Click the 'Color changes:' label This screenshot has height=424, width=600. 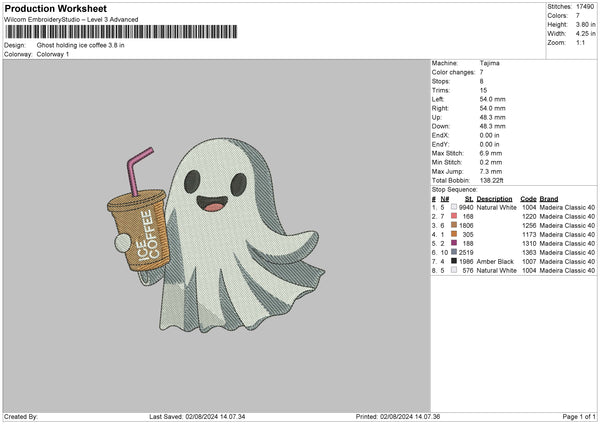[453, 72]
